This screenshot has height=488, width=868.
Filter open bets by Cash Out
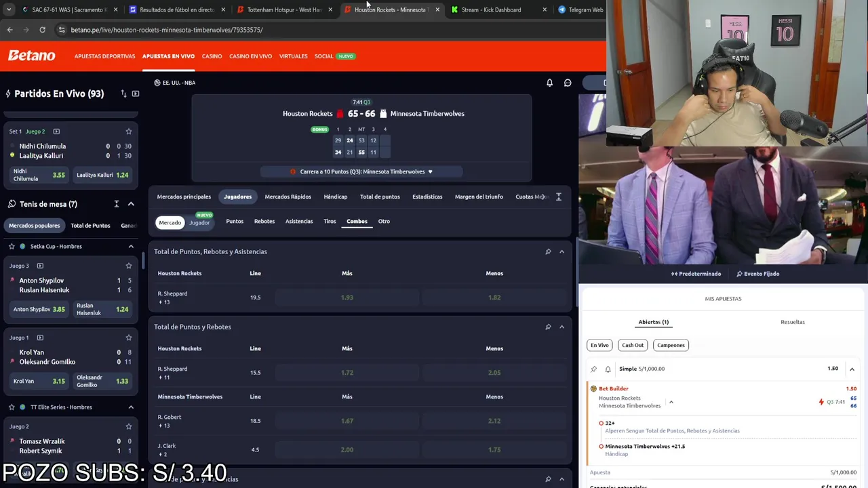[x=633, y=345]
